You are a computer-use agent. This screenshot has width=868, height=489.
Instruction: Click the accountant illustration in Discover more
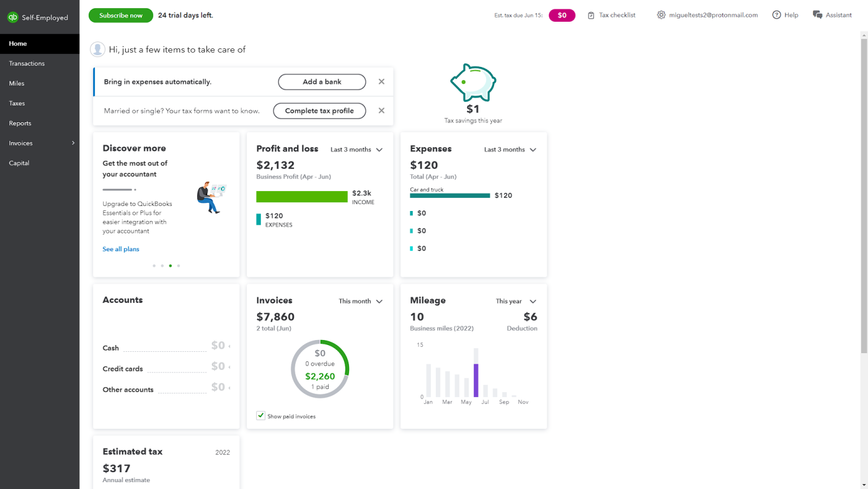pyautogui.click(x=211, y=197)
